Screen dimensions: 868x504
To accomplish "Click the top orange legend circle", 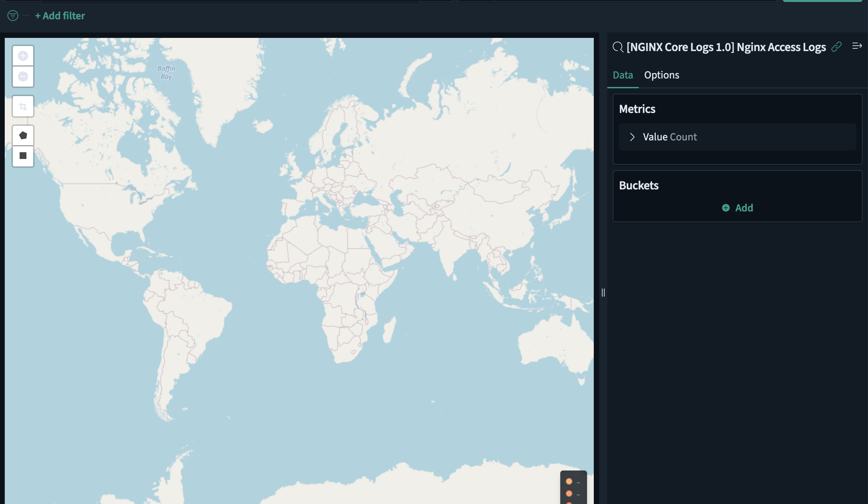I will click(569, 481).
